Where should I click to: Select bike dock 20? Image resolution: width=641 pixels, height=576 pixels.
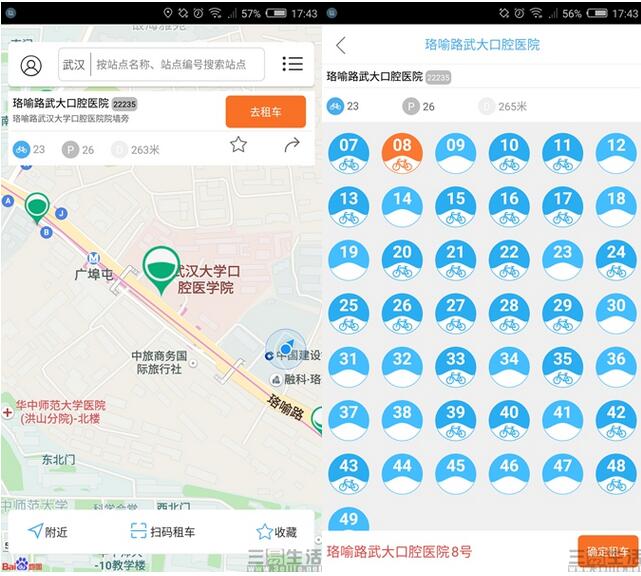[402, 260]
